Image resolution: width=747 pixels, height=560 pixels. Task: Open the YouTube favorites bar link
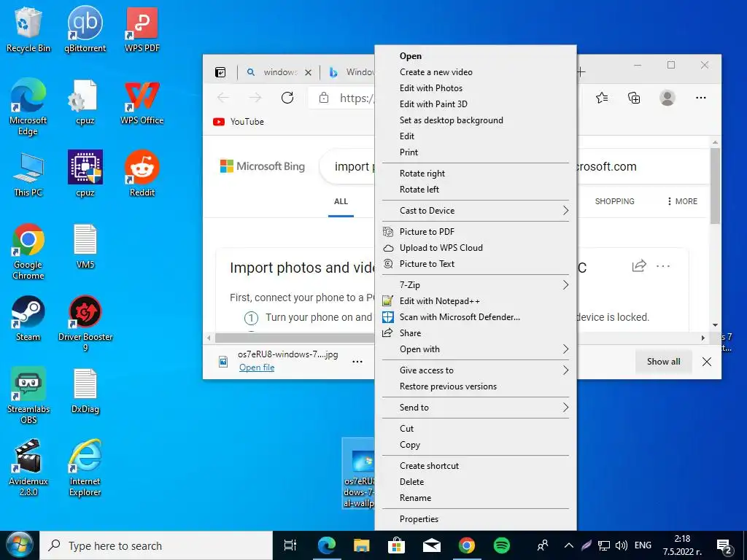point(239,122)
